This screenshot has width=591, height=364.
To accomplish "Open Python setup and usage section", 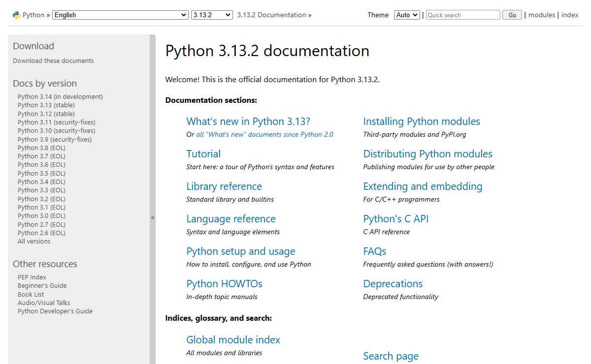I will [x=241, y=251].
